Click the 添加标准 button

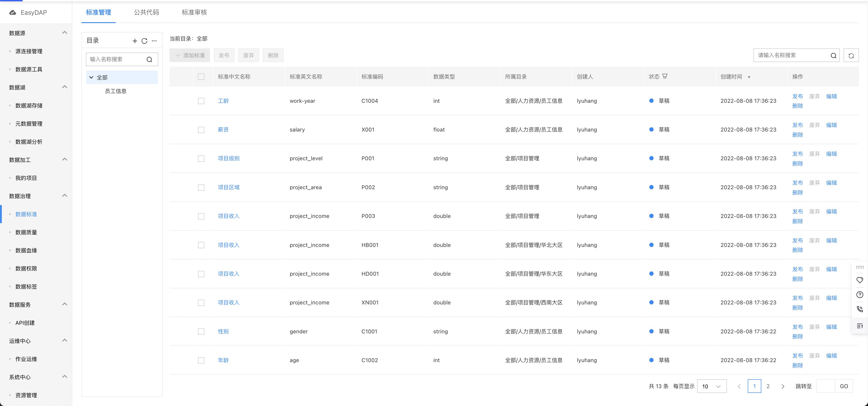(190, 55)
